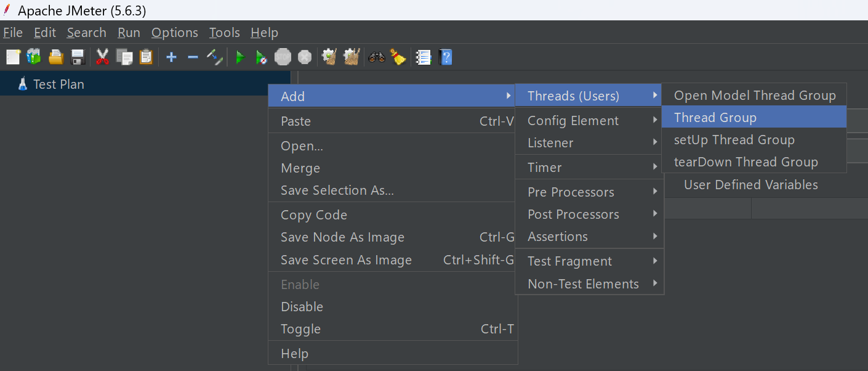Expand the Add submenu entry
This screenshot has width=868, height=371.
point(393,96)
